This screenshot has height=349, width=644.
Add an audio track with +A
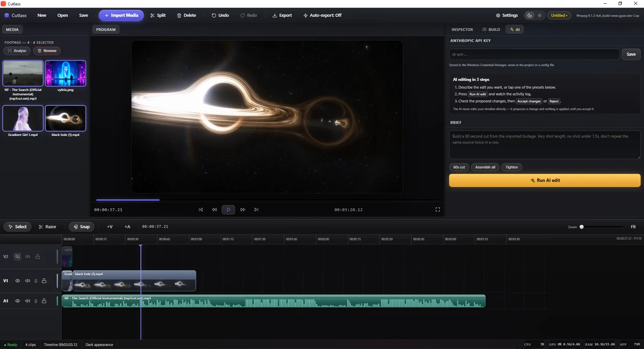[127, 227]
